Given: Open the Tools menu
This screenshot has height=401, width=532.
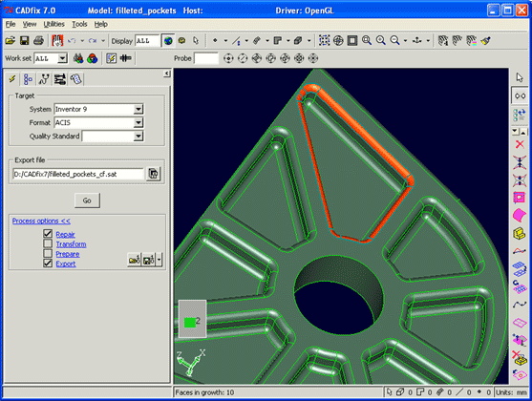Looking at the screenshot, I should click(79, 24).
